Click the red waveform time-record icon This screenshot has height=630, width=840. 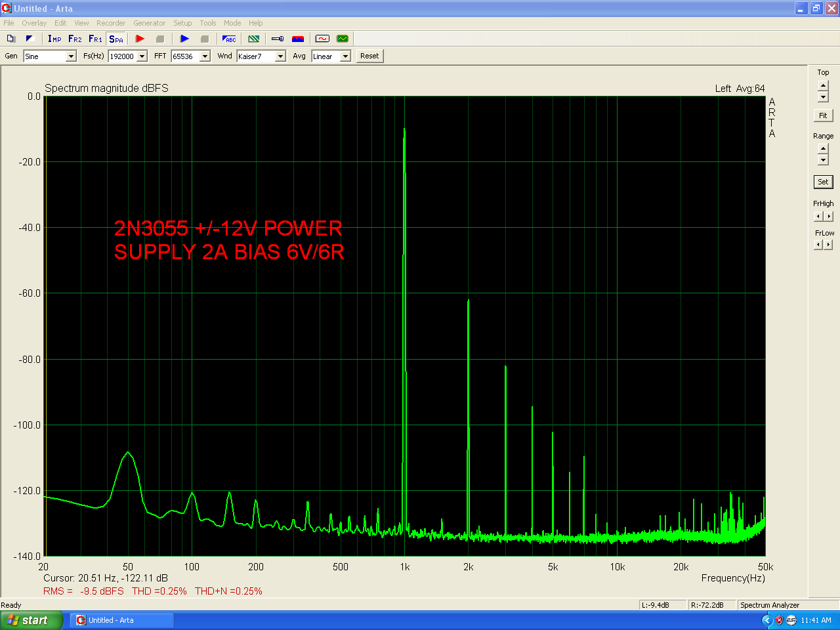tap(322, 39)
